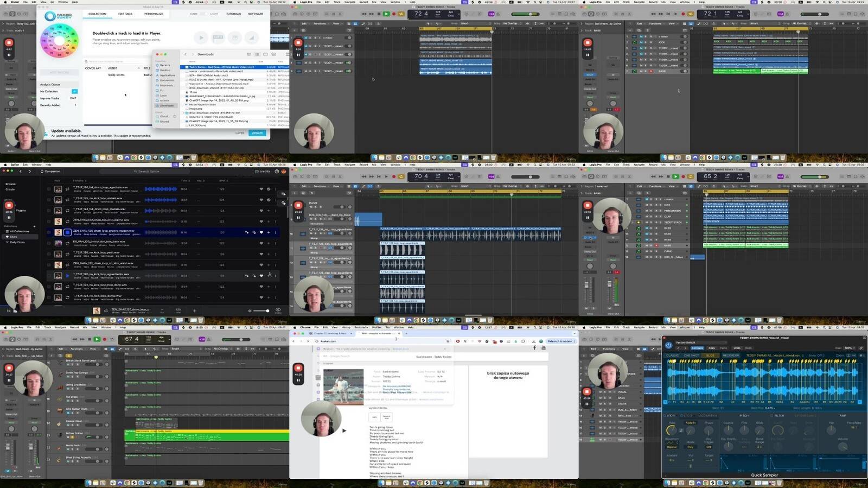
Task: Click the Companion button in Splice
Action: pyautogui.click(x=51, y=171)
